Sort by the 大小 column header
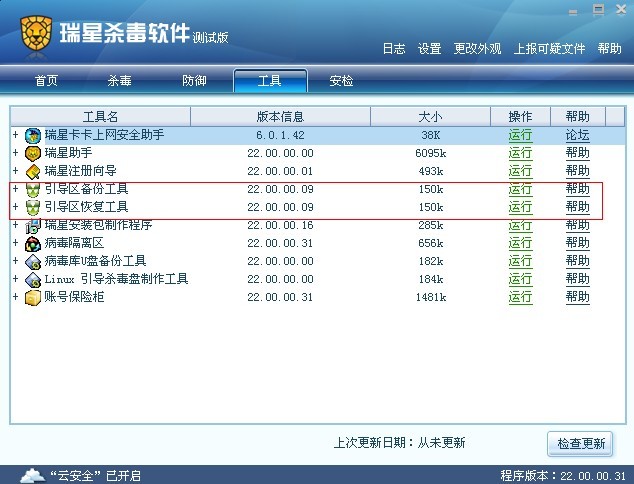Screen dimensions: 634x484 click(x=430, y=117)
